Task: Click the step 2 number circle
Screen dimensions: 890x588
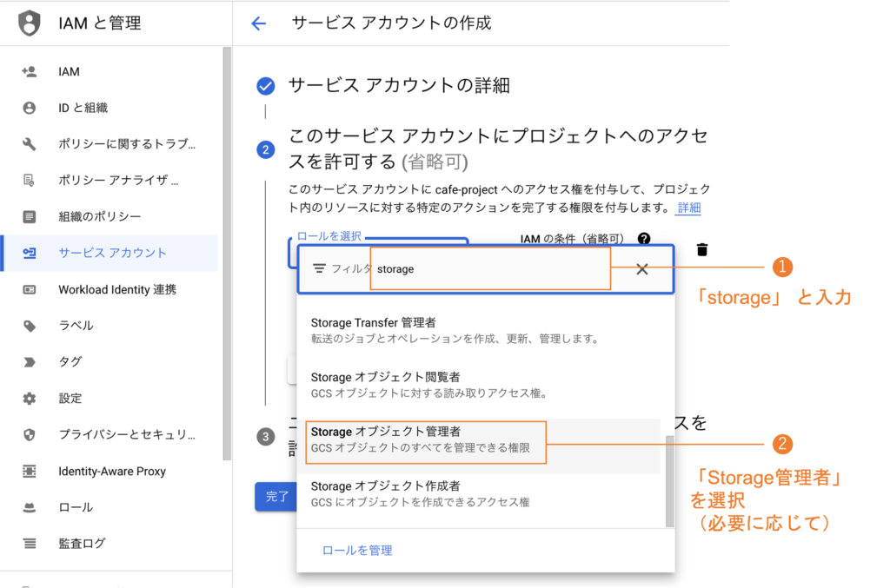Action: point(266,149)
